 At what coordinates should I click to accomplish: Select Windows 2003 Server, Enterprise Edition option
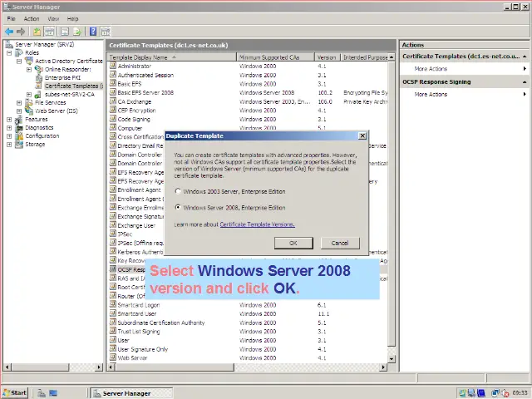coord(178,191)
